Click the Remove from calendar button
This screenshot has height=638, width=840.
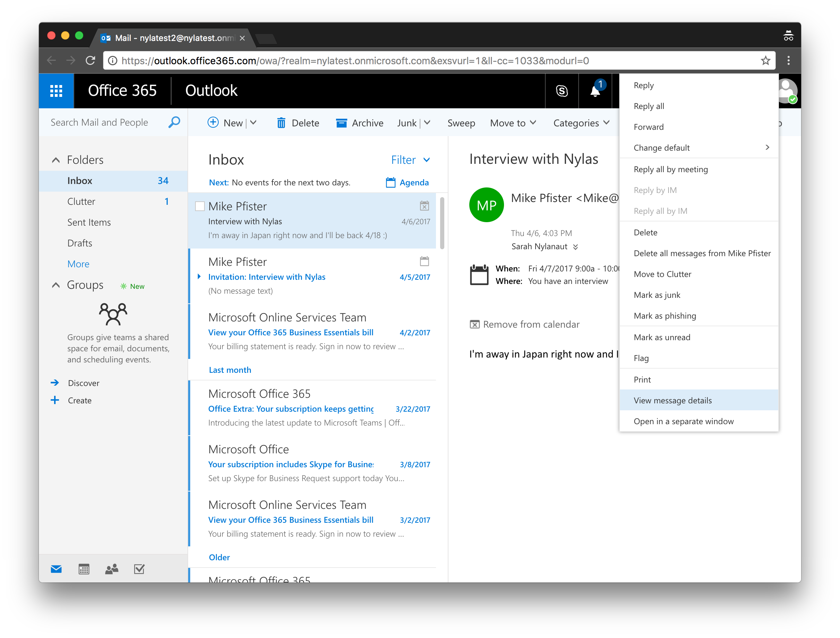pyautogui.click(x=525, y=324)
